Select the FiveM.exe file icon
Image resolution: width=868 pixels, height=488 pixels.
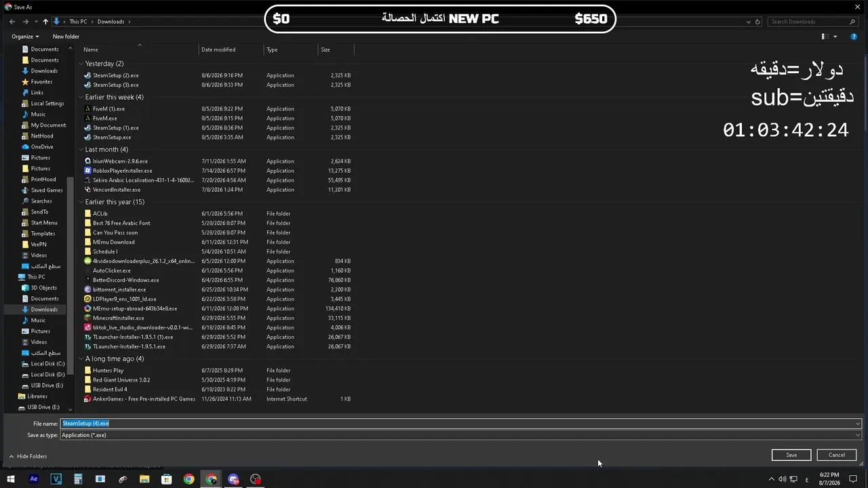pyautogui.click(x=87, y=119)
